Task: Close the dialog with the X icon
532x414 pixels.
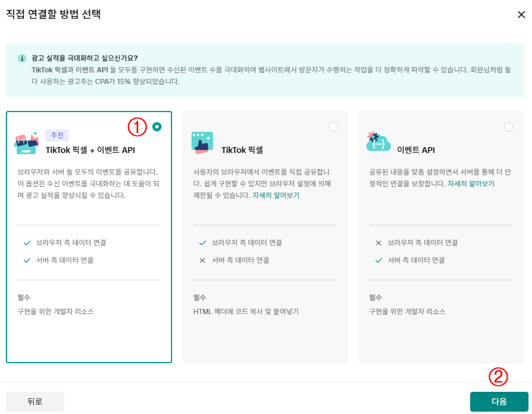Action: coord(521,15)
